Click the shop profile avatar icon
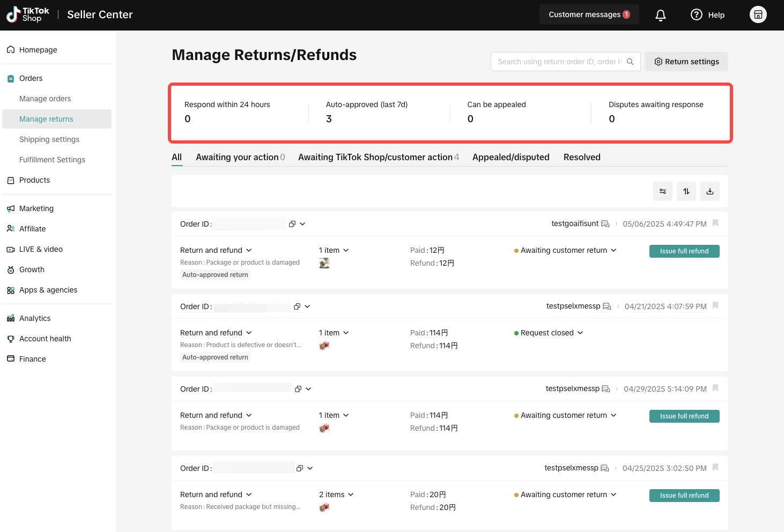 (x=758, y=14)
